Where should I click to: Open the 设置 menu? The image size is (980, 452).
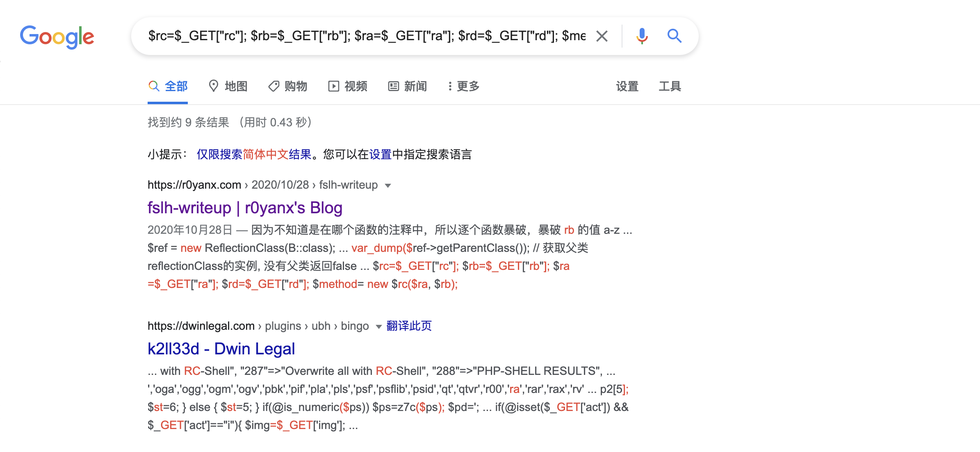click(627, 86)
